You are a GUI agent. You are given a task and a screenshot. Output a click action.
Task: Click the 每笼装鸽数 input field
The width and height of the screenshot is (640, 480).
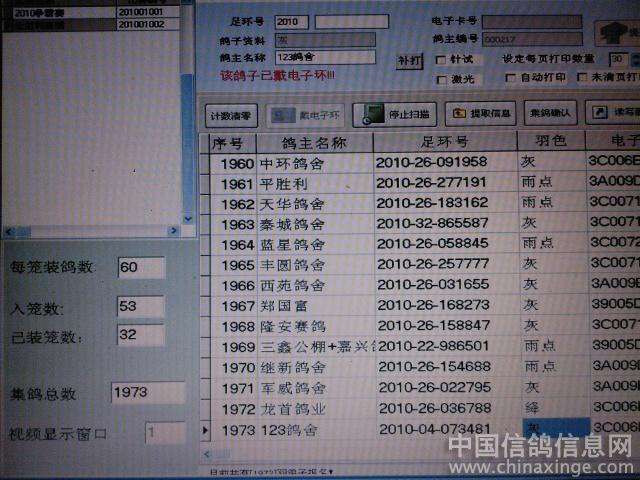[141, 267]
